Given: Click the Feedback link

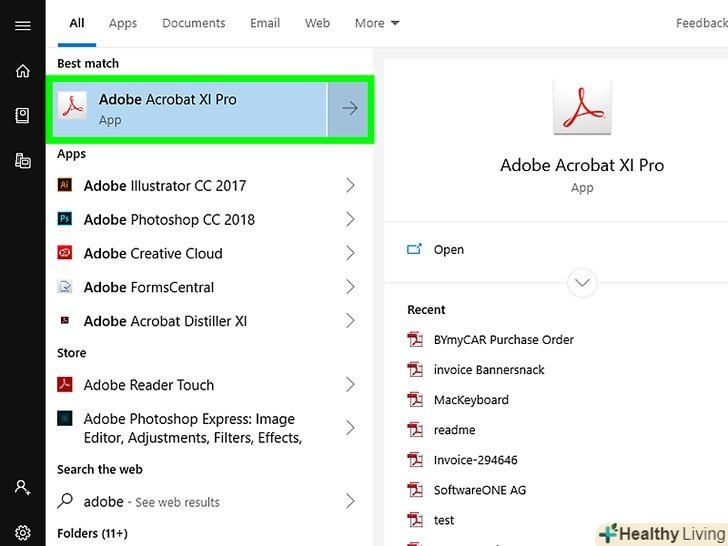Looking at the screenshot, I should coord(701,23).
